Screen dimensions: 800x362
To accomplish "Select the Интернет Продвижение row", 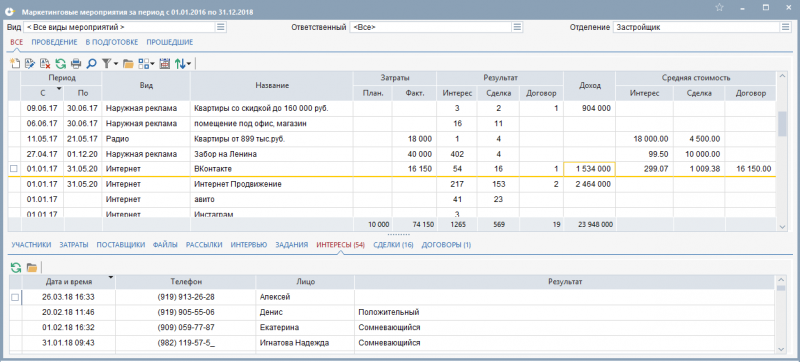I will click(392, 184).
